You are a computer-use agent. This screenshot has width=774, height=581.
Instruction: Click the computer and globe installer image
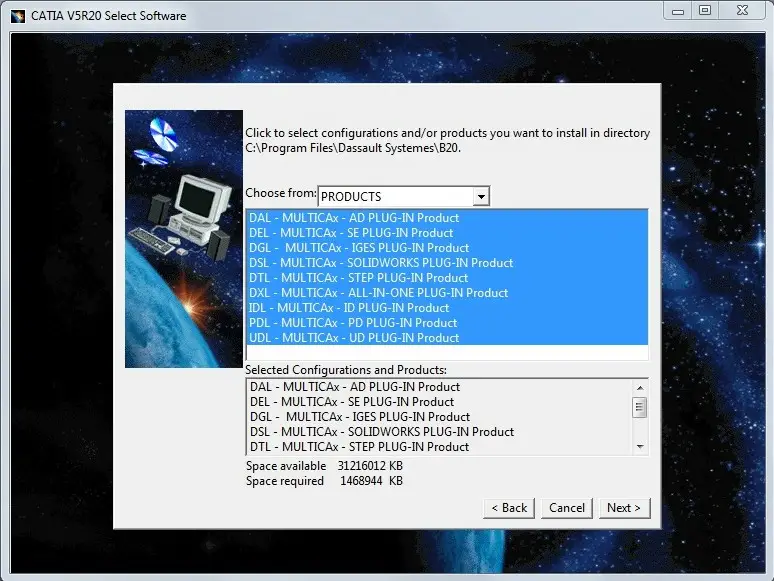point(184,239)
